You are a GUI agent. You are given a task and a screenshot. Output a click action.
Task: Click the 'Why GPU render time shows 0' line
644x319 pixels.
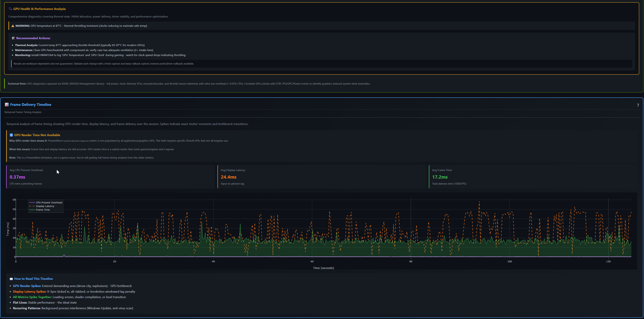[119, 141]
